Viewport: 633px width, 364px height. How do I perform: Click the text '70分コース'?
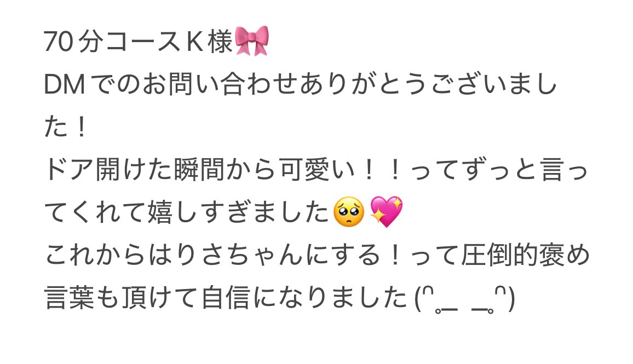(x=112, y=41)
